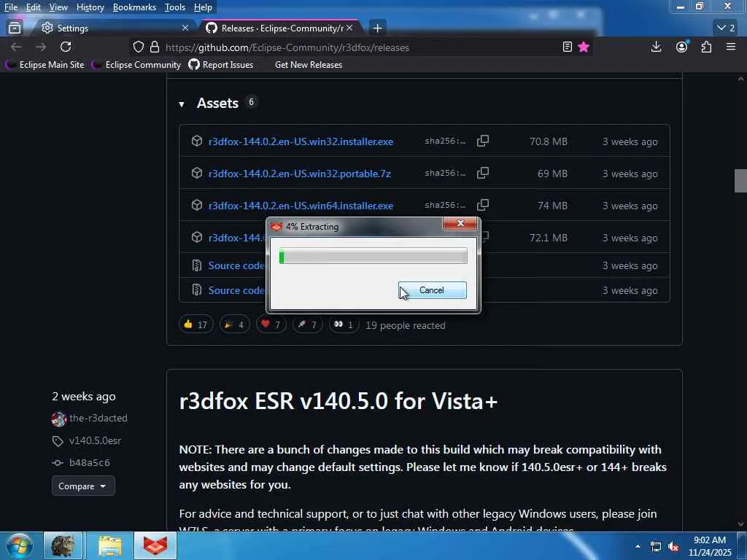Download r3dfox win32.portable.7z

tap(300, 174)
